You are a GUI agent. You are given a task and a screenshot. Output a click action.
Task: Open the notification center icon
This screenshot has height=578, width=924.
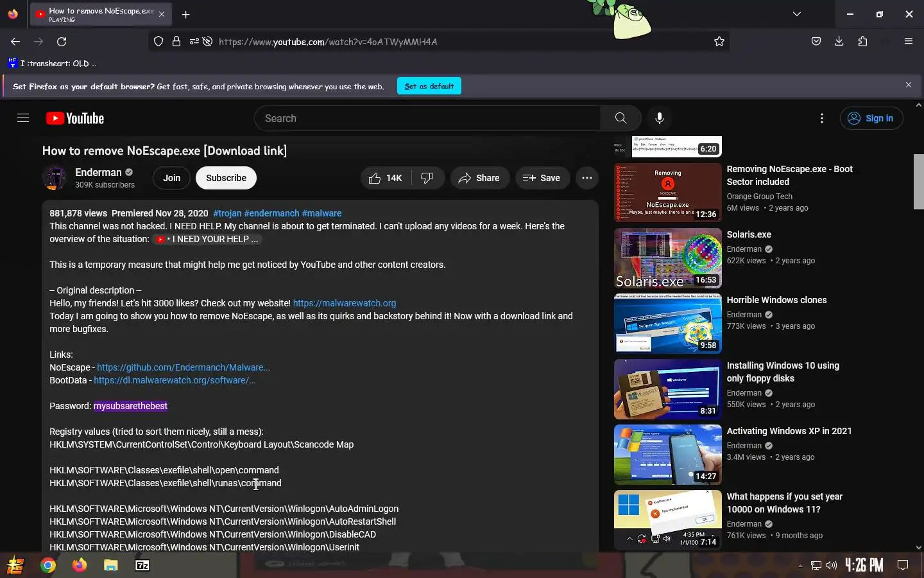[903, 565]
